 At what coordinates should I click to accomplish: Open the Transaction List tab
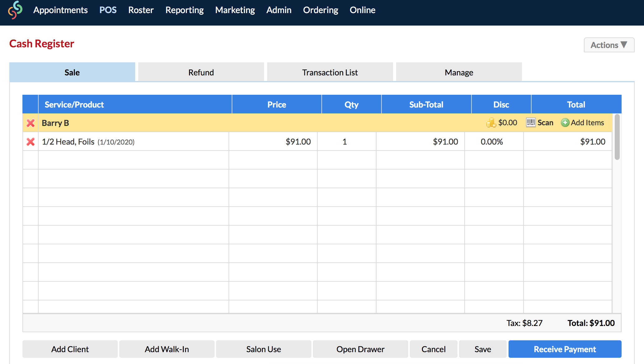(330, 72)
